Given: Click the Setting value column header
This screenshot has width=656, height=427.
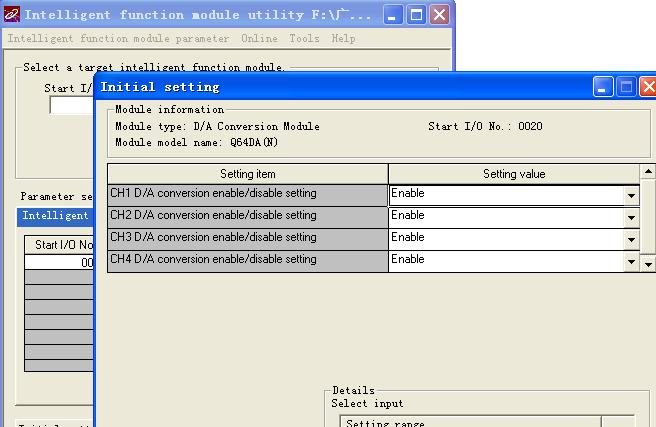Looking at the screenshot, I should pyautogui.click(x=514, y=174).
